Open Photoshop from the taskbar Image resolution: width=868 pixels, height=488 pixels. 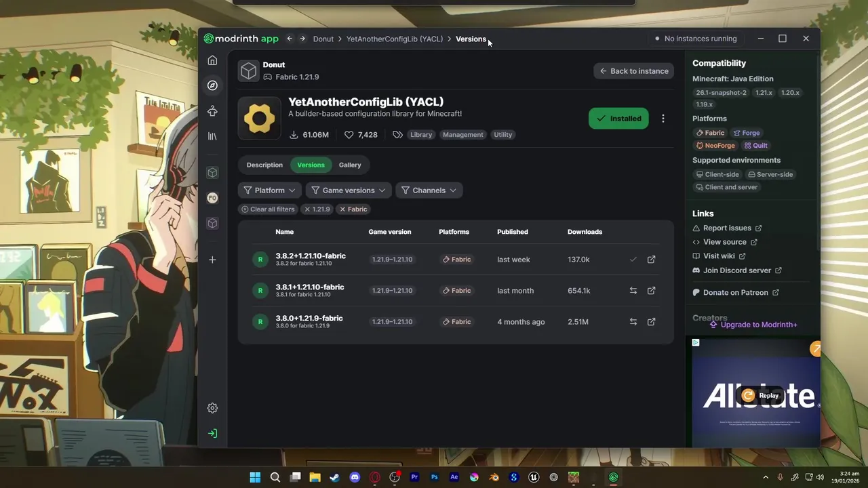(435, 477)
